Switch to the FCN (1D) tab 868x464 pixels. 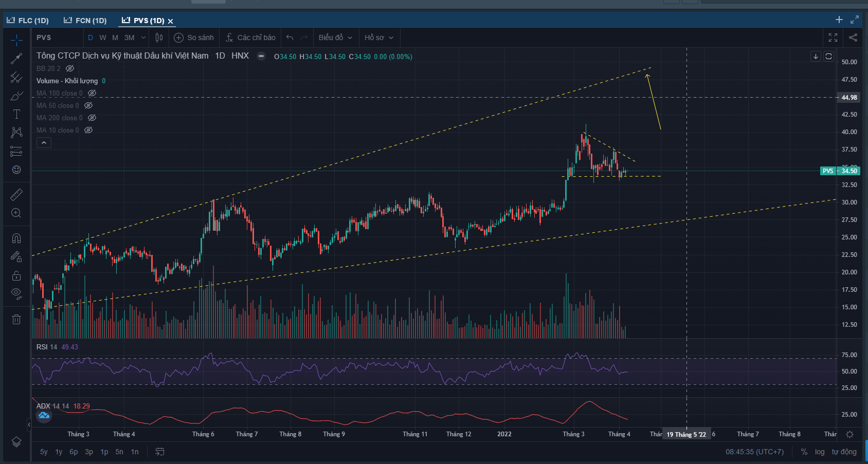tap(85, 21)
